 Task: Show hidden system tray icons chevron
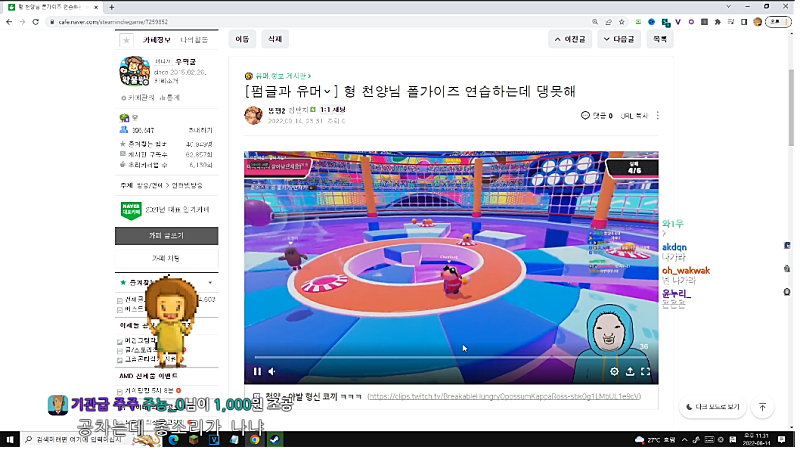pyautogui.click(x=684, y=439)
